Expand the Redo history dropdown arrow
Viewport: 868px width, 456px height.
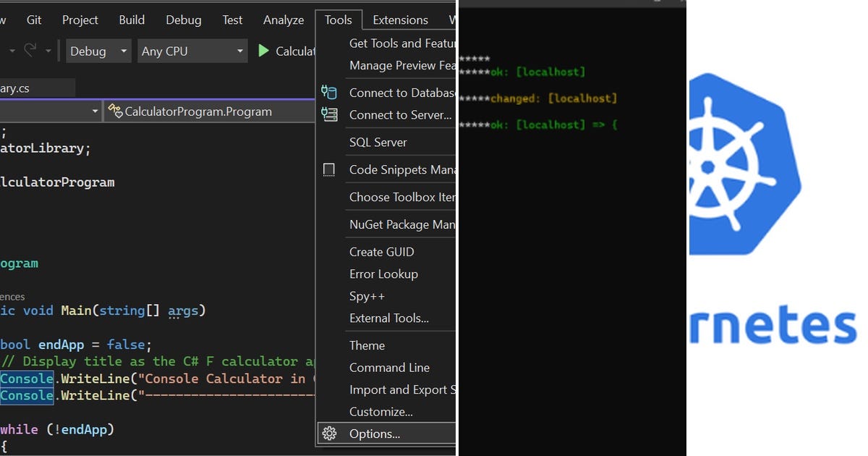point(48,51)
